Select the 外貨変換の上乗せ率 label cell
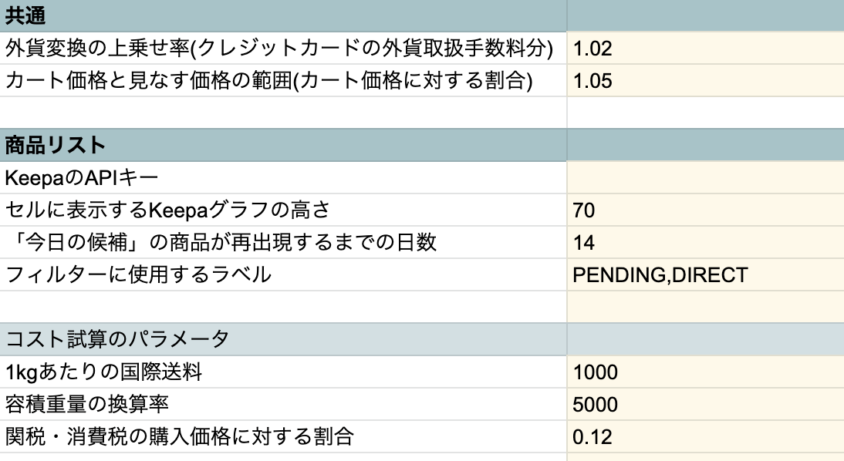Image resolution: width=844 pixels, height=461 pixels. click(x=283, y=48)
